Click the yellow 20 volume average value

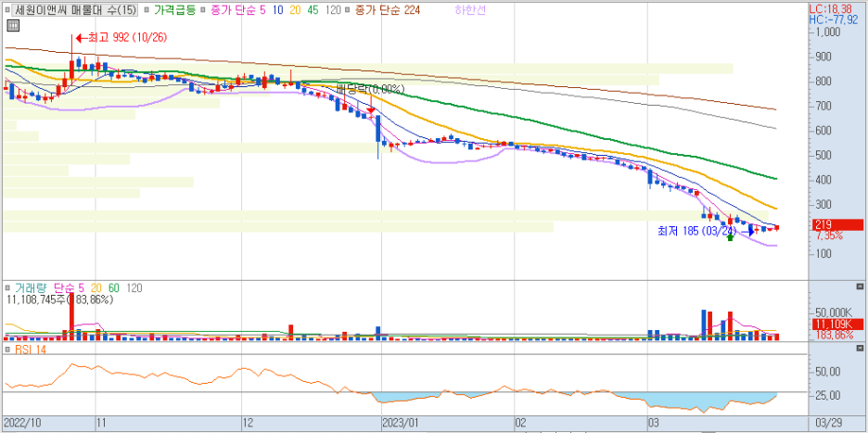96,287
